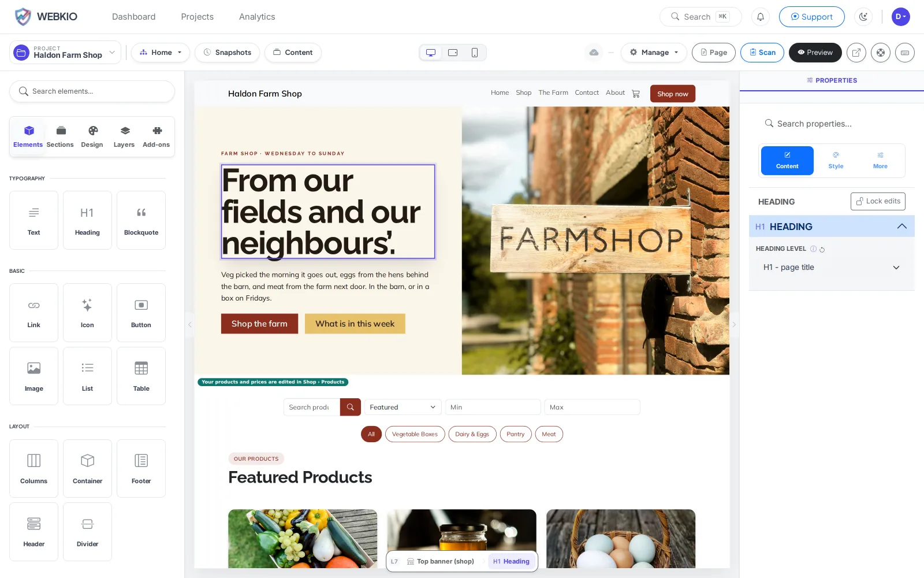Switch to Layers tab
The width and height of the screenshot is (924, 578).
124,137
